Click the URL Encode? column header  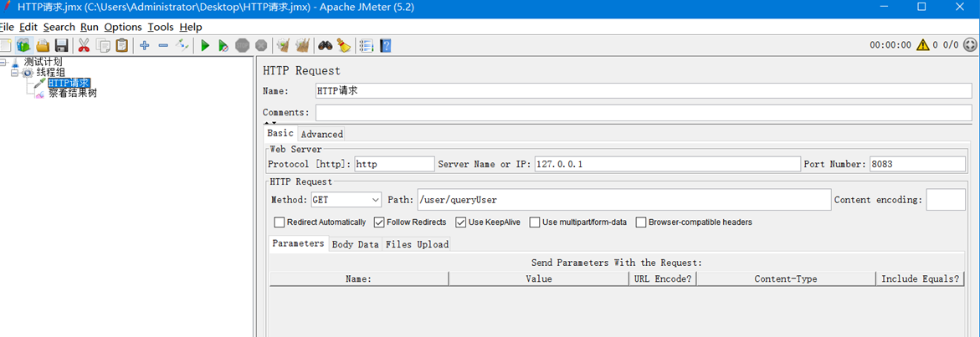point(663,279)
